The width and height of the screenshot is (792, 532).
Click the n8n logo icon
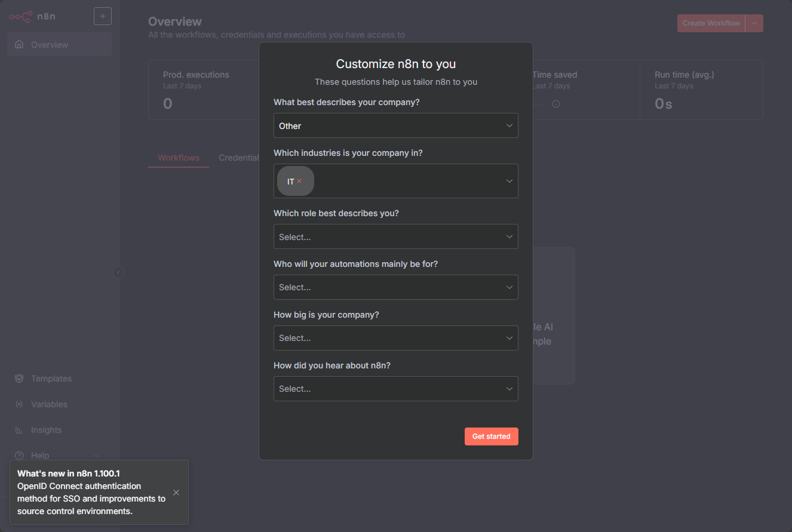pos(20,17)
